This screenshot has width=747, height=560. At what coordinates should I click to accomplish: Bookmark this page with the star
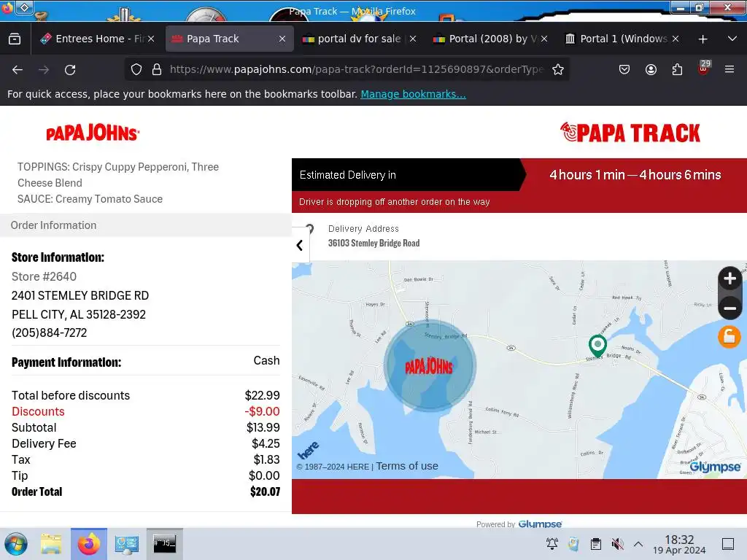(x=558, y=69)
